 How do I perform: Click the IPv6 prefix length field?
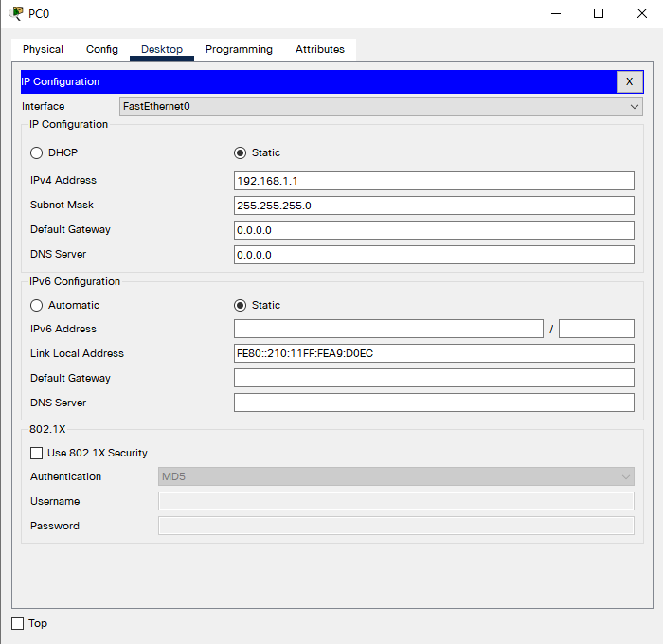coord(596,329)
